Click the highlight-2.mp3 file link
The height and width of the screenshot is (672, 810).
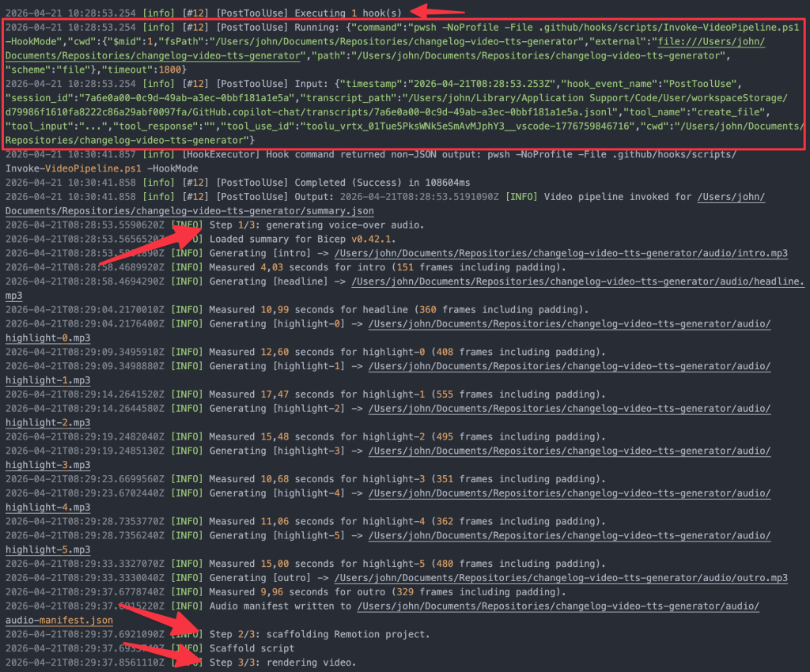pos(47,422)
